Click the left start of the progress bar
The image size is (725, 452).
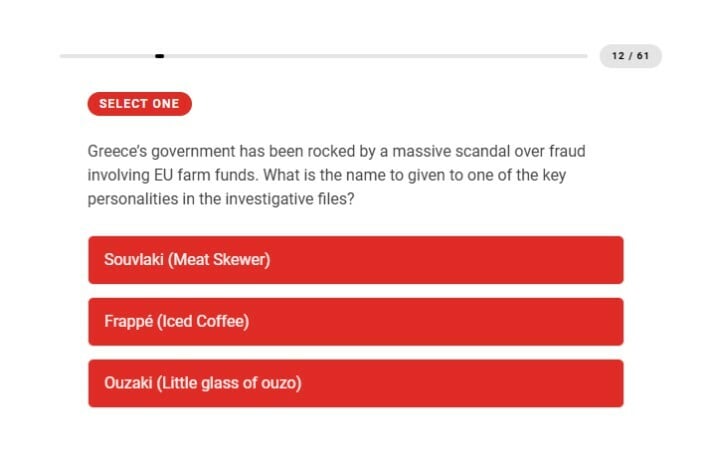pos(64,56)
